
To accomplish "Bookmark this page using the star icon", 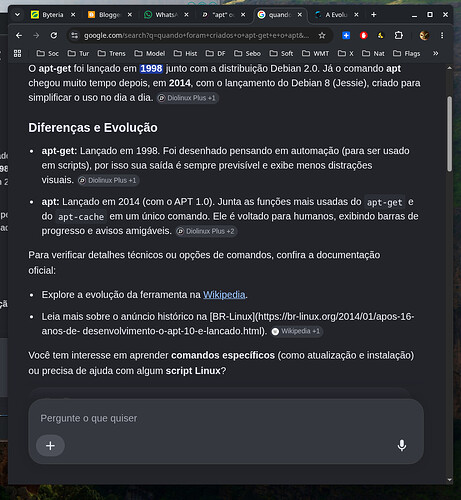I will [x=322, y=35].
